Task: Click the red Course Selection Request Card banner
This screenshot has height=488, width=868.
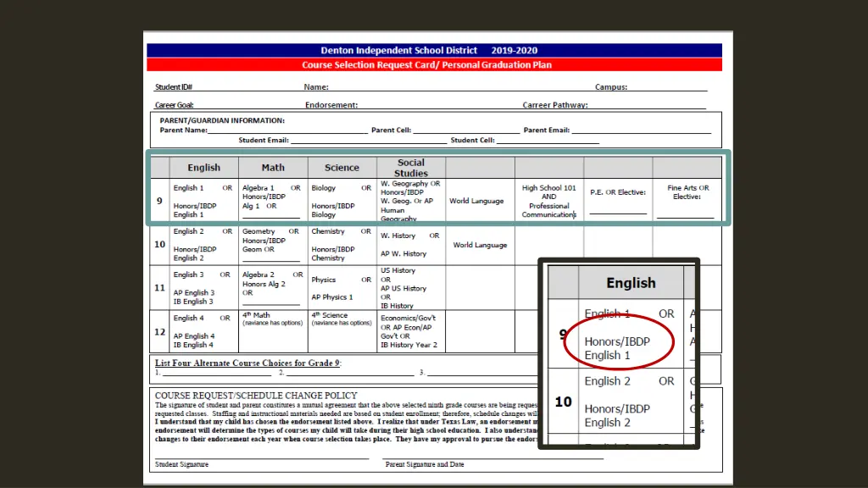Action: (x=434, y=65)
